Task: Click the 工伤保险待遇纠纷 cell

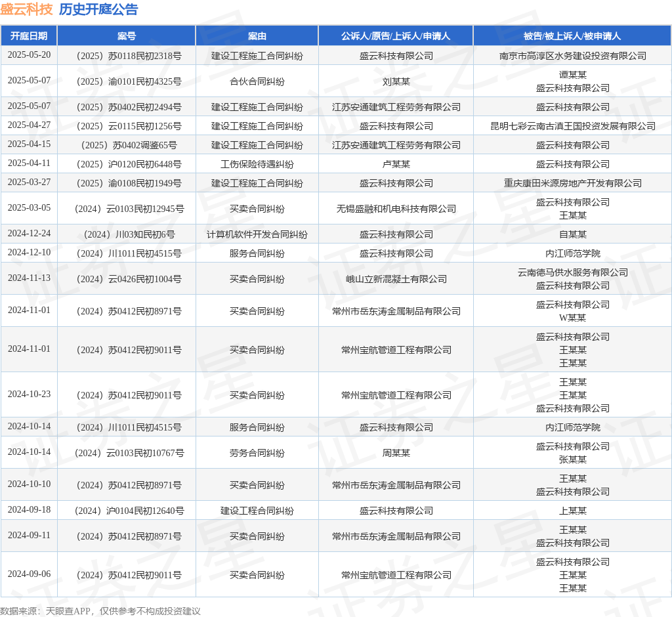Action: (257, 164)
